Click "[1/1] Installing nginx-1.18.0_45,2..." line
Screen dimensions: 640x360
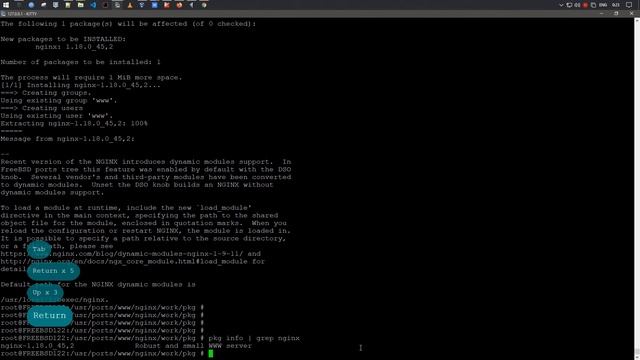click(80, 85)
